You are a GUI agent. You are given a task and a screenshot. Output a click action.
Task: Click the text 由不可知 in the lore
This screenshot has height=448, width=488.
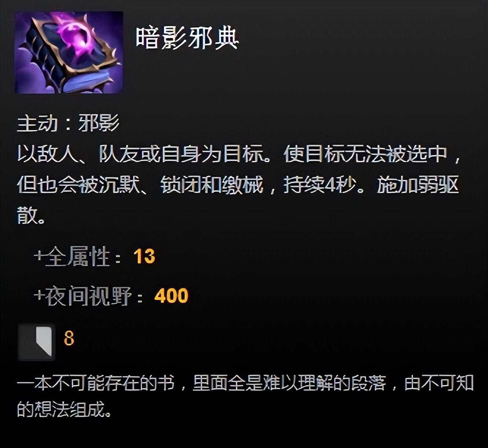click(x=439, y=383)
